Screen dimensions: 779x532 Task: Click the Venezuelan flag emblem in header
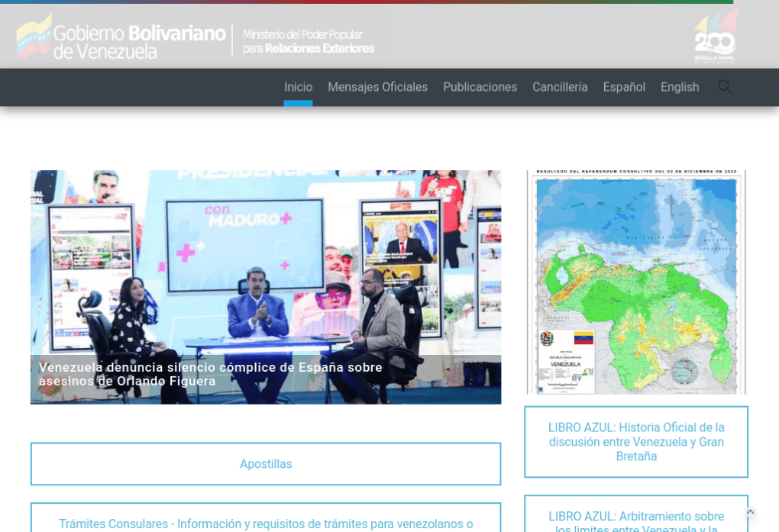pyautogui.click(x=34, y=37)
